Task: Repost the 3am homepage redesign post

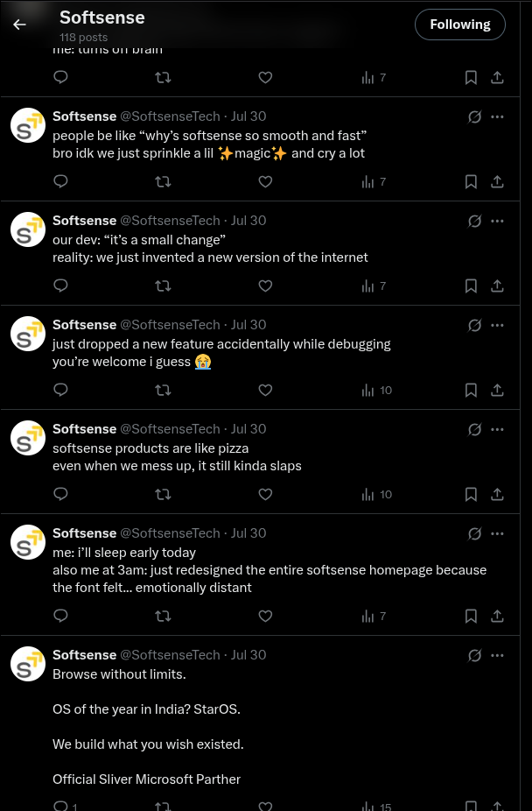Action: pyautogui.click(x=163, y=616)
